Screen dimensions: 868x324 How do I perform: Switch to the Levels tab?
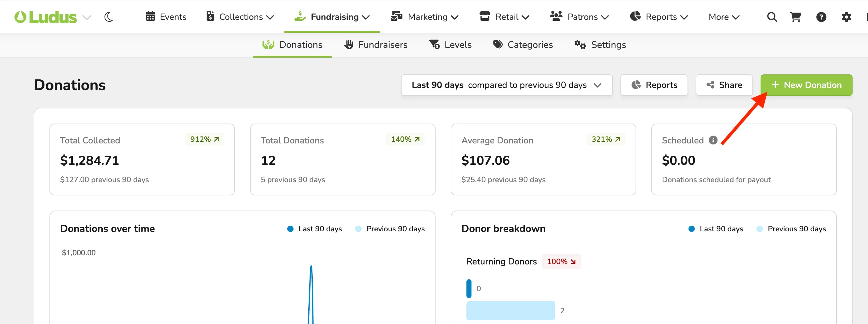tap(450, 45)
